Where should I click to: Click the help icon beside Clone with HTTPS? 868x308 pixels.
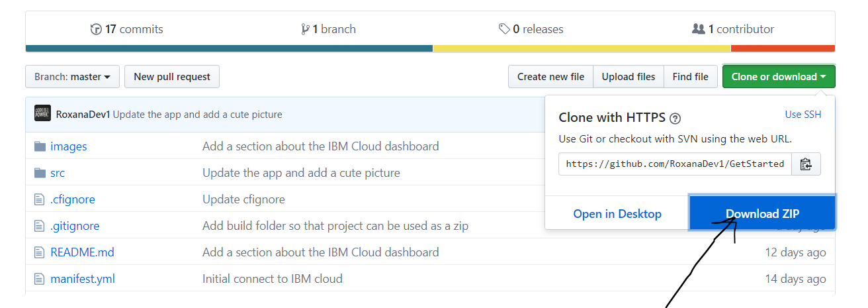pos(675,119)
